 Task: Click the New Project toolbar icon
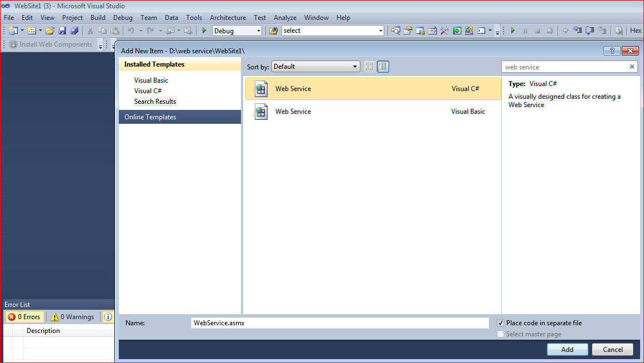point(13,31)
